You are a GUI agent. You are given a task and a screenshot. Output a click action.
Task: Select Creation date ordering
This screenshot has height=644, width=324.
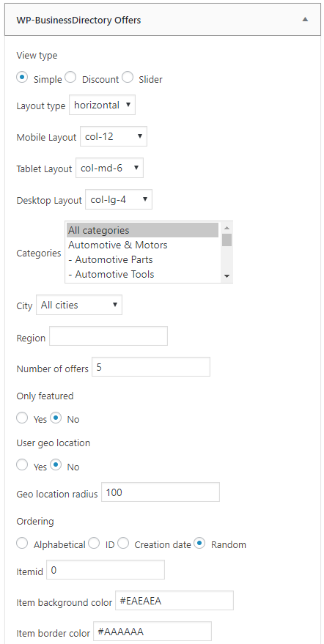tap(123, 543)
